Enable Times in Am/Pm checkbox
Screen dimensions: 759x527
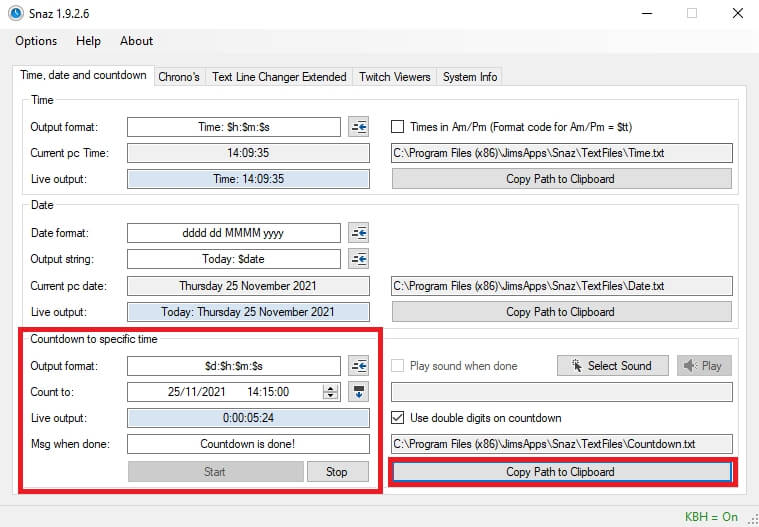point(398,127)
